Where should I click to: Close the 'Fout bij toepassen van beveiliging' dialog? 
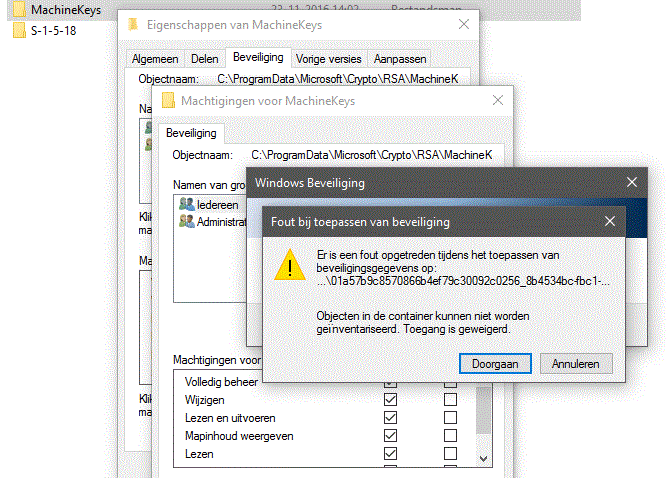(610, 221)
